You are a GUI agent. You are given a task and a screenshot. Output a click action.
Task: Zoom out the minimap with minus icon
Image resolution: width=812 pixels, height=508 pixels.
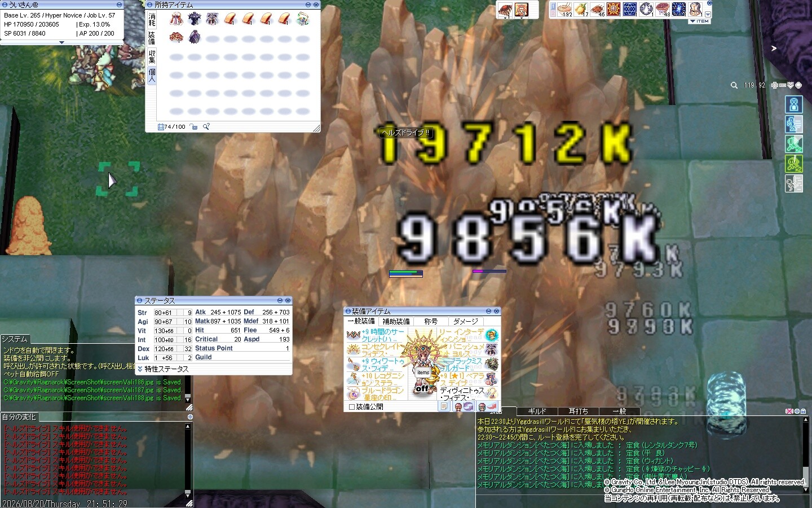point(783,85)
